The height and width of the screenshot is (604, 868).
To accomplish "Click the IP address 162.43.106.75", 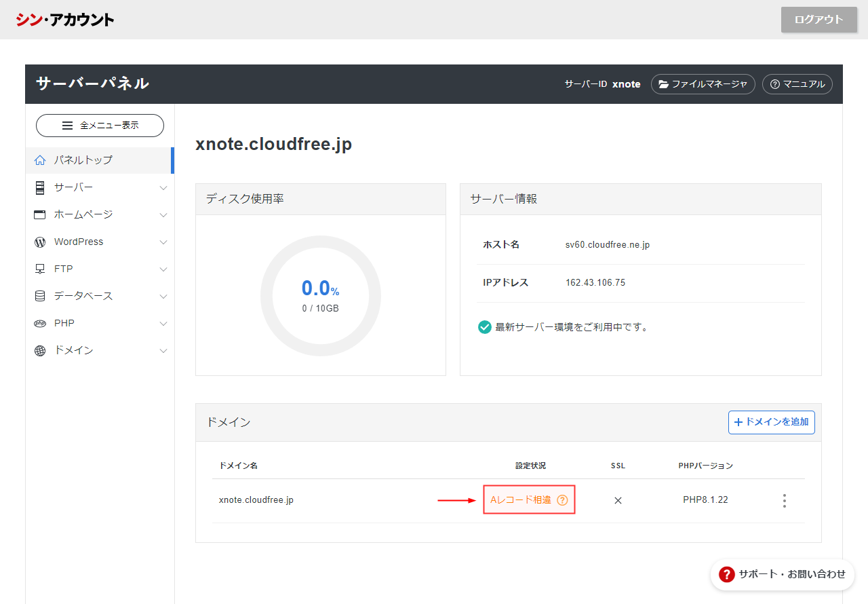I will click(595, 282).
